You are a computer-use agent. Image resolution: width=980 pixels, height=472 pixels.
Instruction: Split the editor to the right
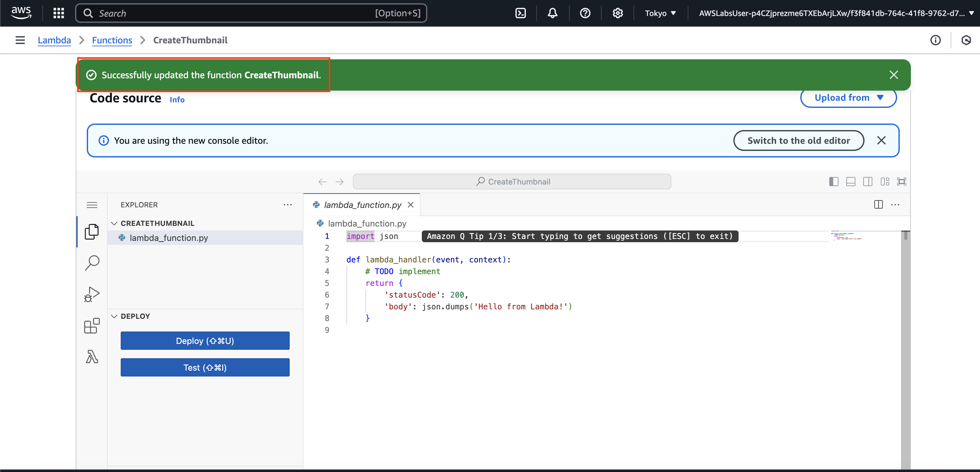point(879,205)
